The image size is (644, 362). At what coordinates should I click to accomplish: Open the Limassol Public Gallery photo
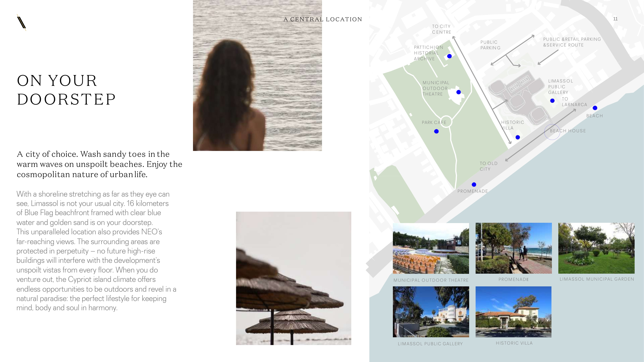tap(431, 312)
